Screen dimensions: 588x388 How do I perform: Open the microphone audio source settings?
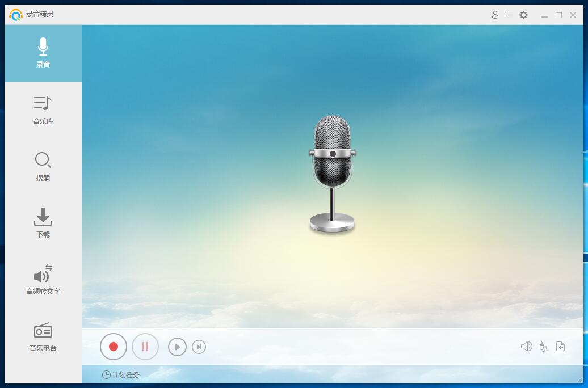(543, 347)
